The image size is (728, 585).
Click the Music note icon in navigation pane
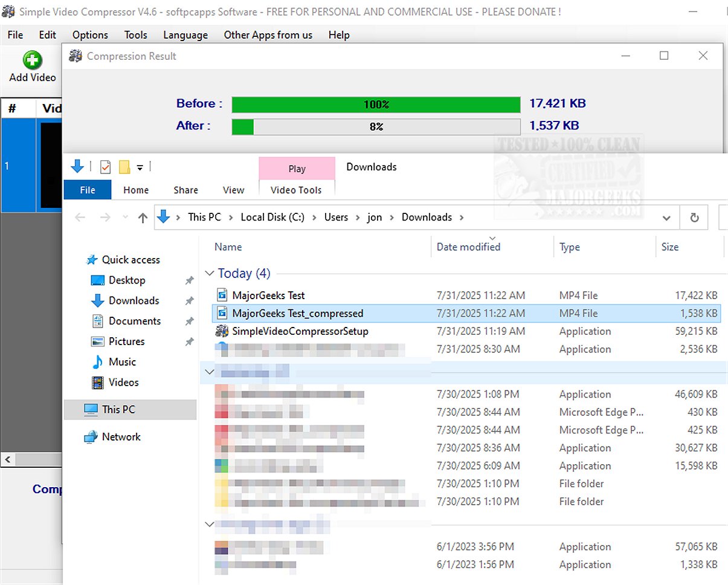click(97, 362)
